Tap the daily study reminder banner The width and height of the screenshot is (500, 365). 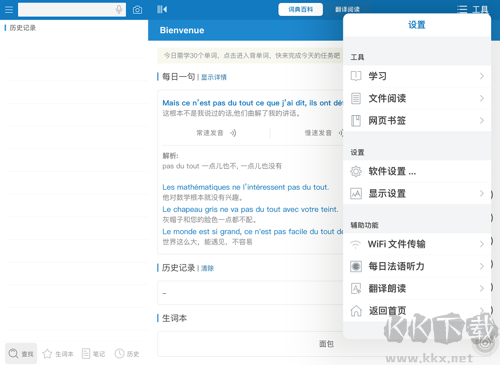pos(251,56)
